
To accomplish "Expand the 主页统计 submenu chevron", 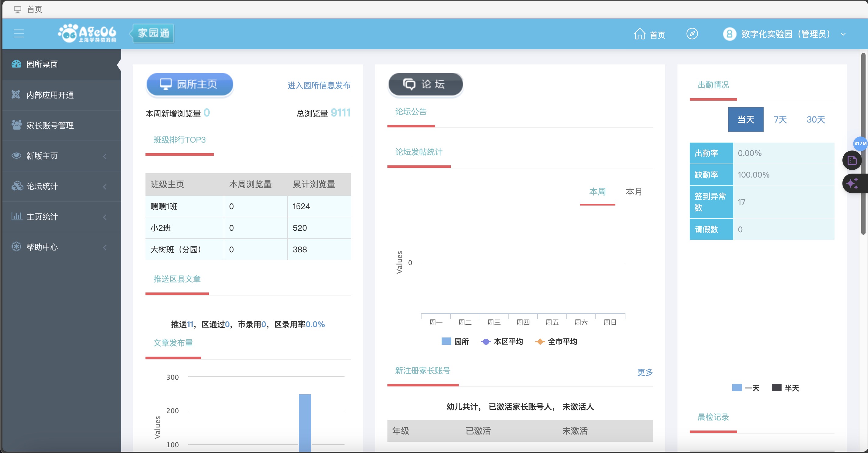I will click(x=105, y=217).
